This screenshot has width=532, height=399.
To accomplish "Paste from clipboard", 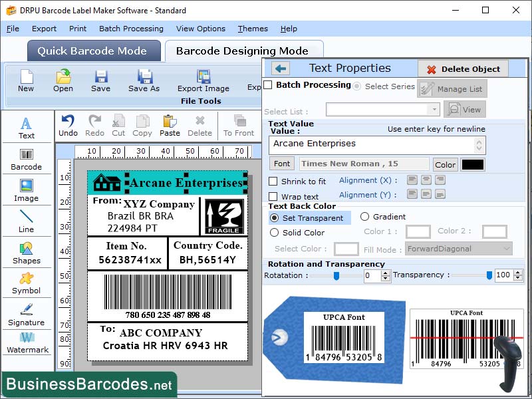I will [170, 126].
